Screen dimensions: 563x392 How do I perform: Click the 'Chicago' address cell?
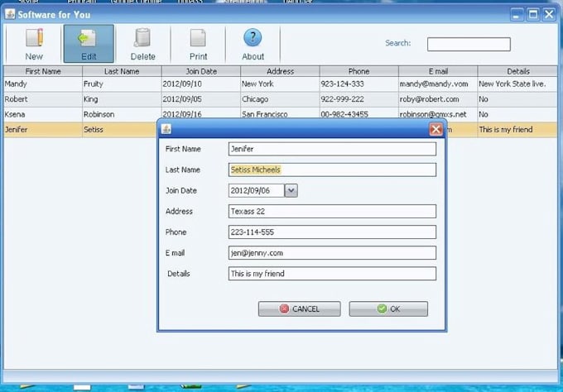[280, 99]
